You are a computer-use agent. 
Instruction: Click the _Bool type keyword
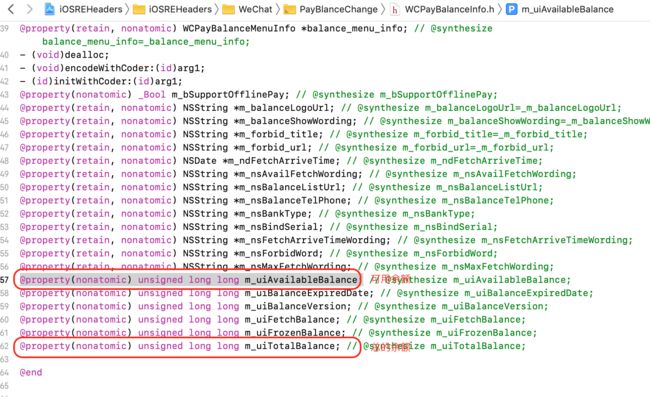[152, 94]
